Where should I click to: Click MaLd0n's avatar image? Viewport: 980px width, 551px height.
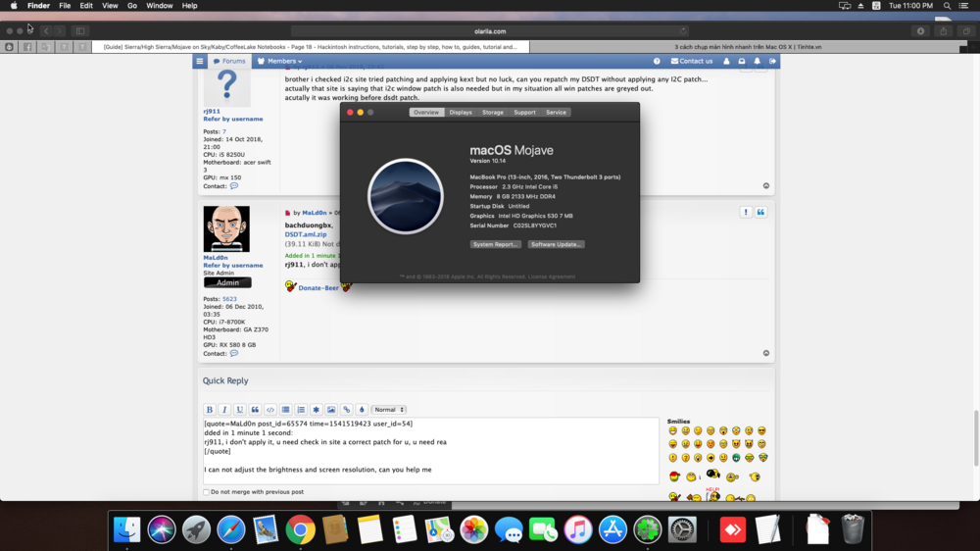click(x=226, y=228)
